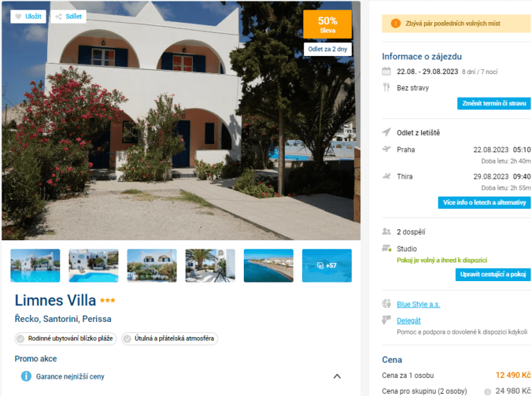The image size is (532, 396).
Task: Click the 50% Sleva discount badge
Action: click(x=328, y=24)
